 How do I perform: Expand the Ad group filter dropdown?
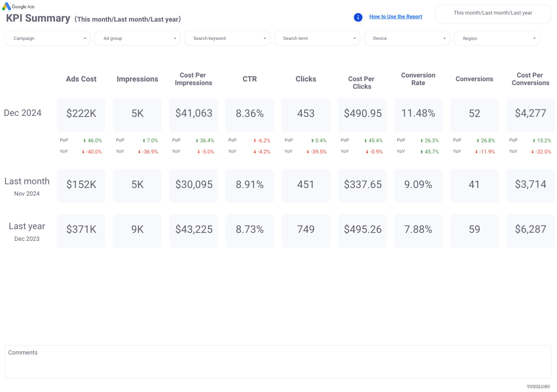[x=137, y=38]
